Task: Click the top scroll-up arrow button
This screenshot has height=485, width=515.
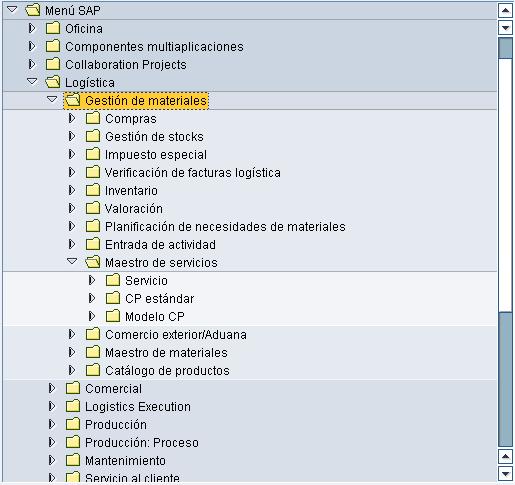Action: [x=505, y=10]
